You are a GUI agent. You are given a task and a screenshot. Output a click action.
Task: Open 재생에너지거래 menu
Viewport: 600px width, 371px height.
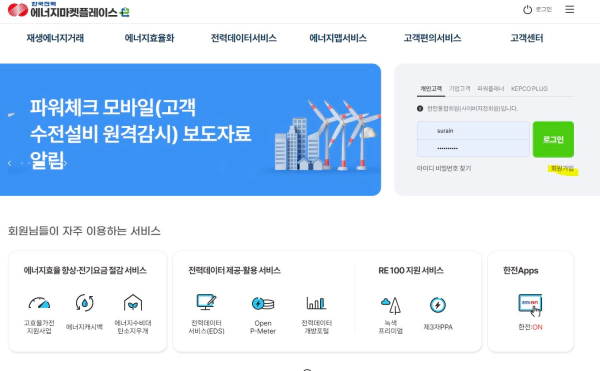(55, 38)
